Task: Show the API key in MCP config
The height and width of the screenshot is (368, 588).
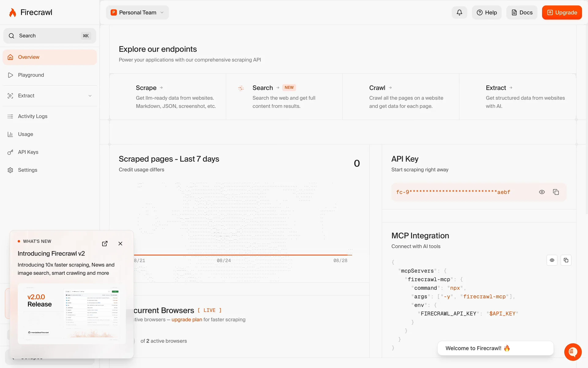Action: (x=552, y=260)
